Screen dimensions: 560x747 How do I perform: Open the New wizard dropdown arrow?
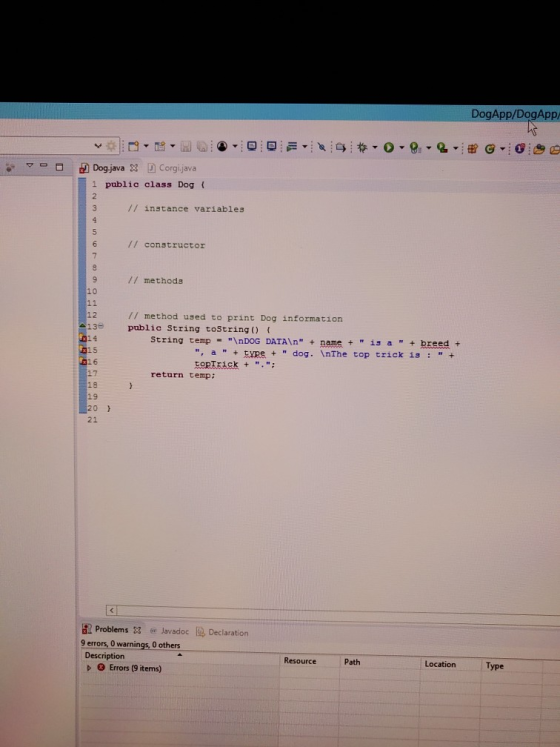click(146, 146)
